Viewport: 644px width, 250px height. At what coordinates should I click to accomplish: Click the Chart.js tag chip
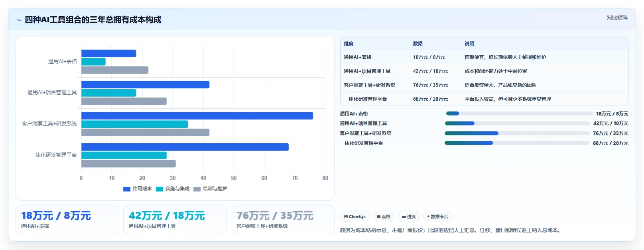[x=355, y=217]
